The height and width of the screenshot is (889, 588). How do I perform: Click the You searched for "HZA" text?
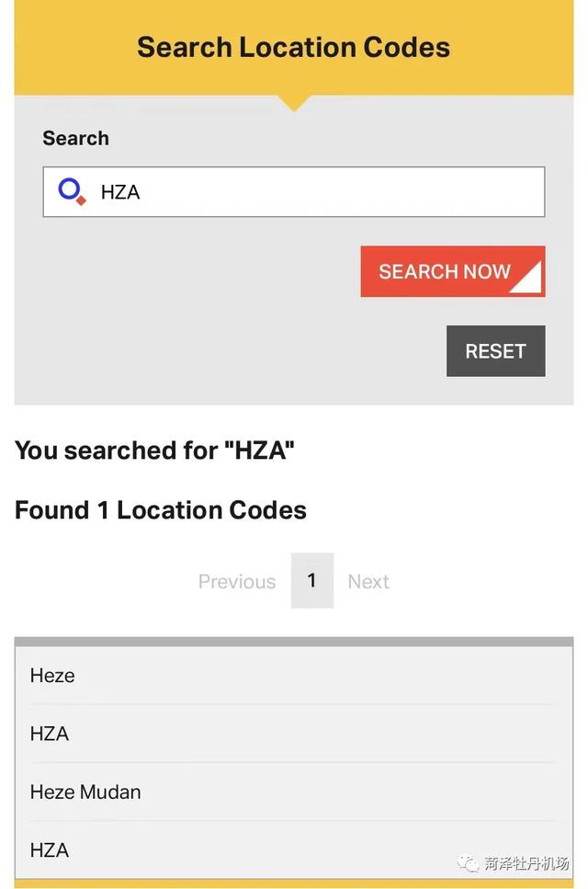[x=154, y=450]
